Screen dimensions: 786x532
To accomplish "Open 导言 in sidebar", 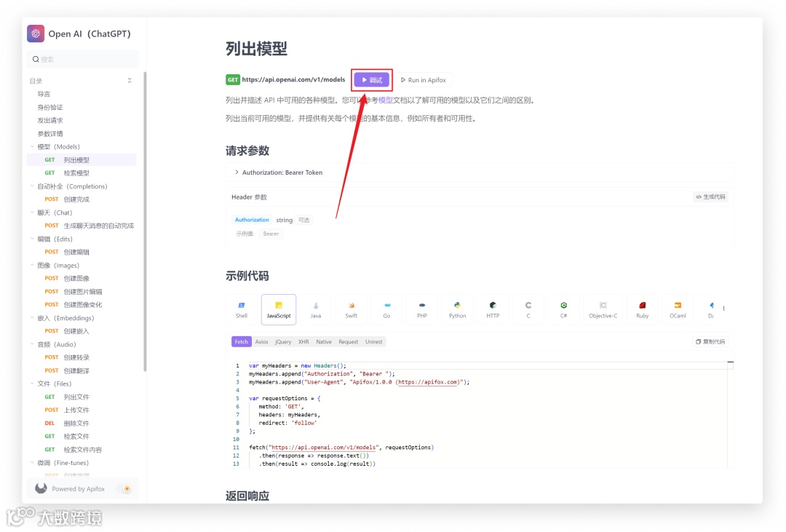I will [x=44, y=94].
